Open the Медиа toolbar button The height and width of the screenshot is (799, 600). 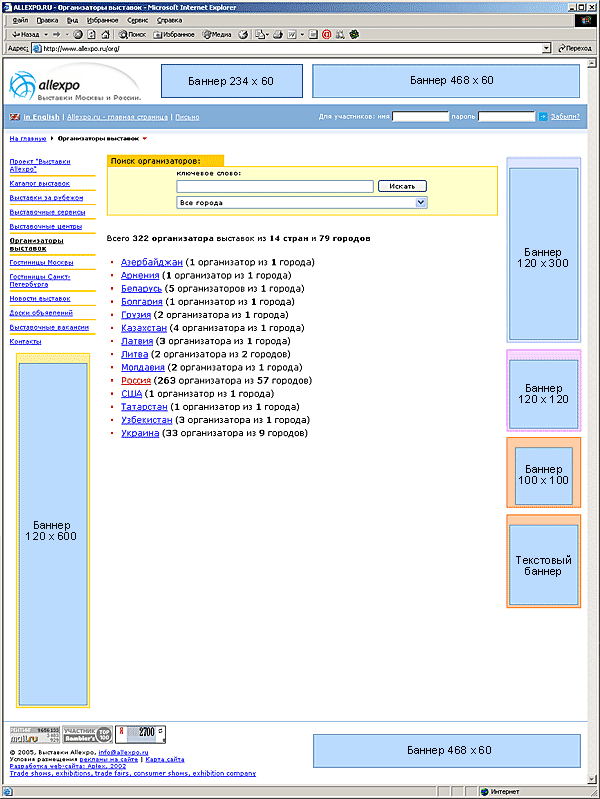(x=217, y=35)
